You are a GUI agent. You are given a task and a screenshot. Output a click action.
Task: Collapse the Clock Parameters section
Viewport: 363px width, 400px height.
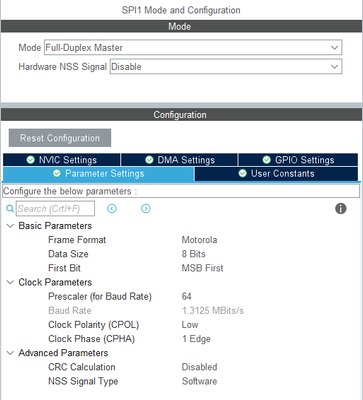tap(10, 282)
